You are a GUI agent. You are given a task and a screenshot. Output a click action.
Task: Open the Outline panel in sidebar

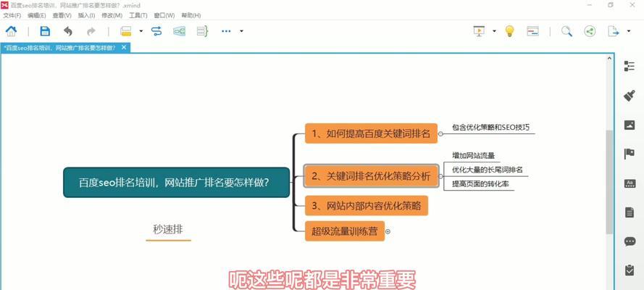[x=630, y=66]
